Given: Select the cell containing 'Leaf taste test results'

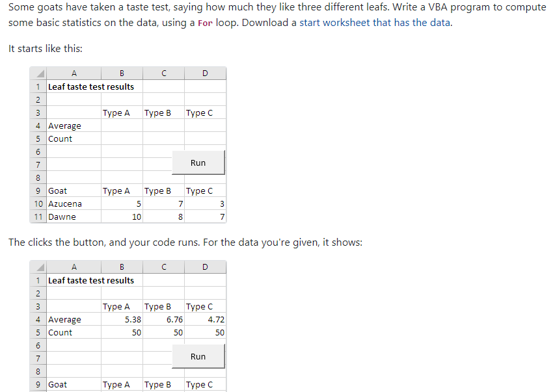Looking at the screenshot, I should click(74, 86).
